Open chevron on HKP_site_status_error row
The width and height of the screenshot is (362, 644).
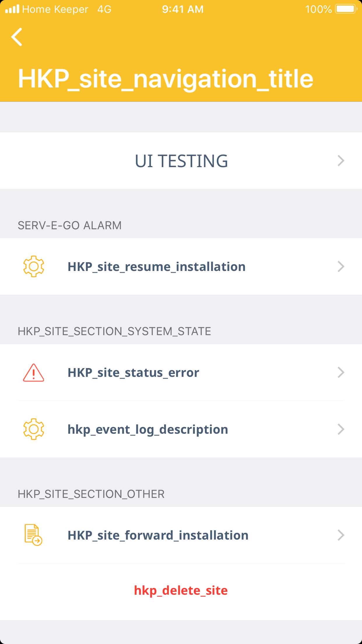tap(341, 372)
